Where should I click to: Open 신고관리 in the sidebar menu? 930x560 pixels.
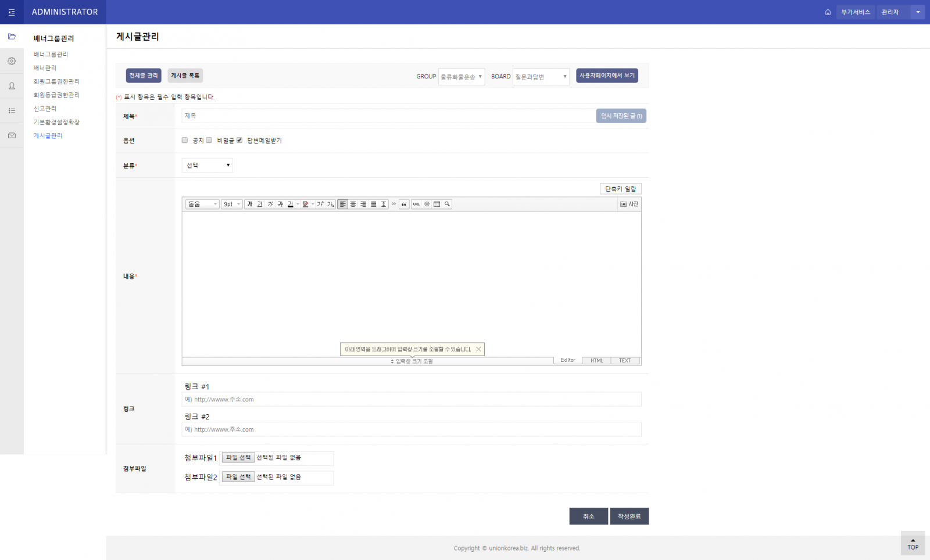click(45, 109)
